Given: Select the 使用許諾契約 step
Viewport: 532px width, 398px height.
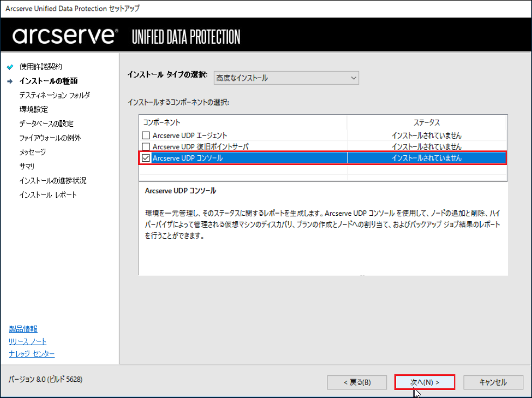Looking at the screenshot, I should (x=40, y=67).
